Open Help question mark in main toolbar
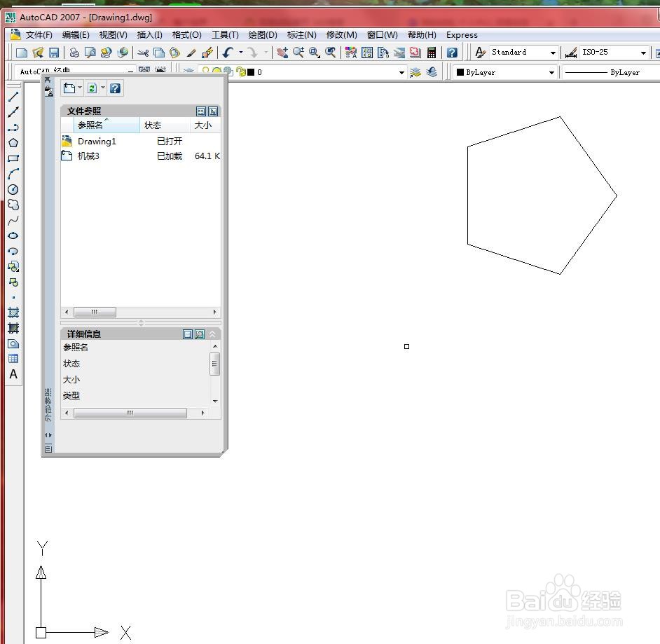 452,53
